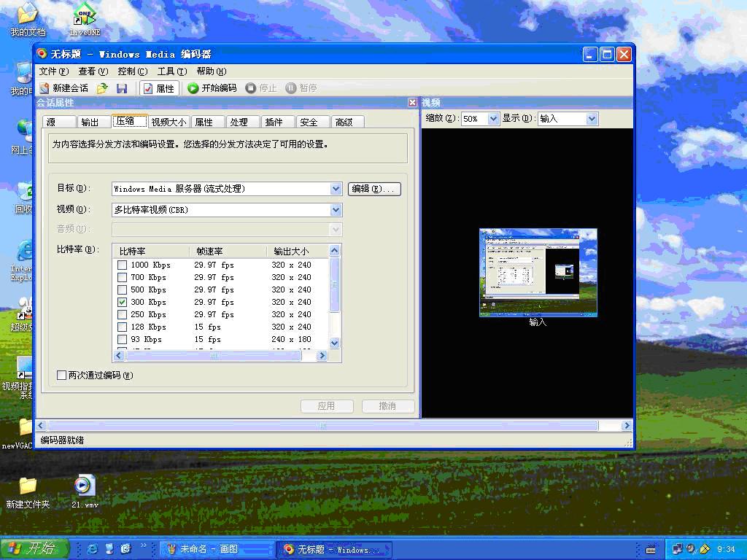Check the 700 Kbps bit rate checkbox
Screen dimensions: 747x560
(123, 277)
